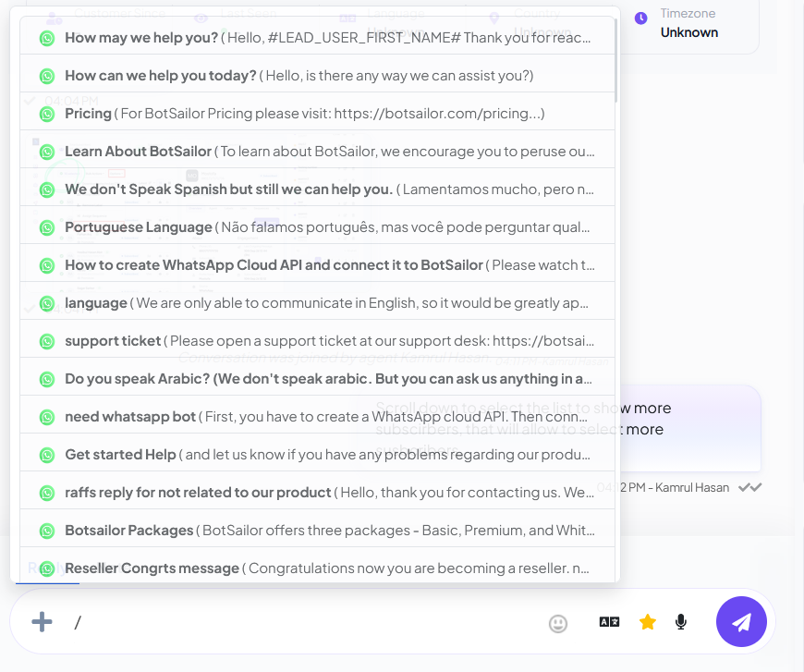
Task: Click the plus attachment icon
Action: click(42, 622)
